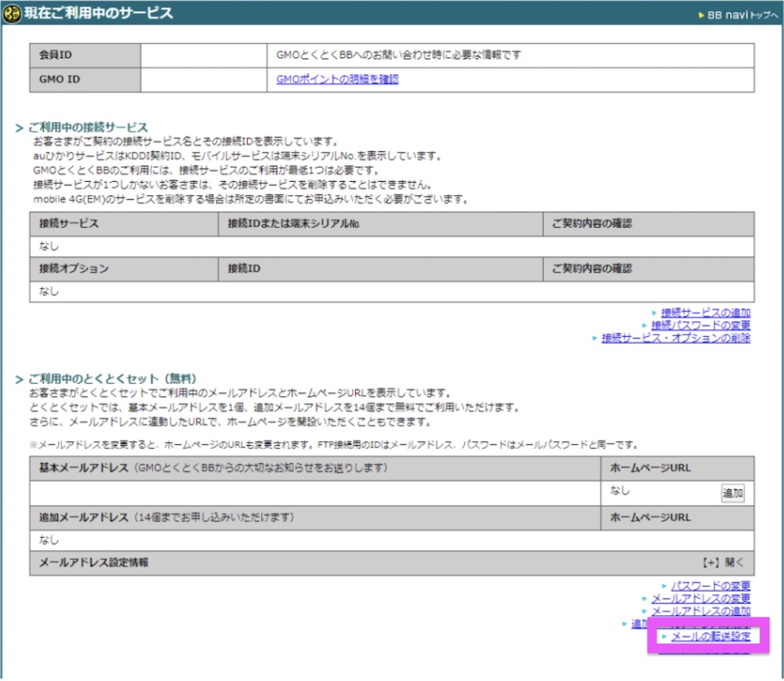Open メールの転送設定 link
Image resolution: width=784 pixels, height=681 pixels.
pos(710,636)
